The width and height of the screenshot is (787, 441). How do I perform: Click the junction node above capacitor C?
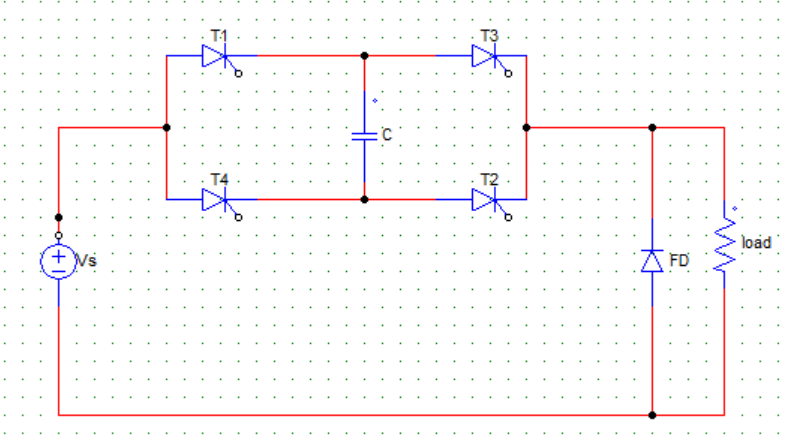pos(364,56)
